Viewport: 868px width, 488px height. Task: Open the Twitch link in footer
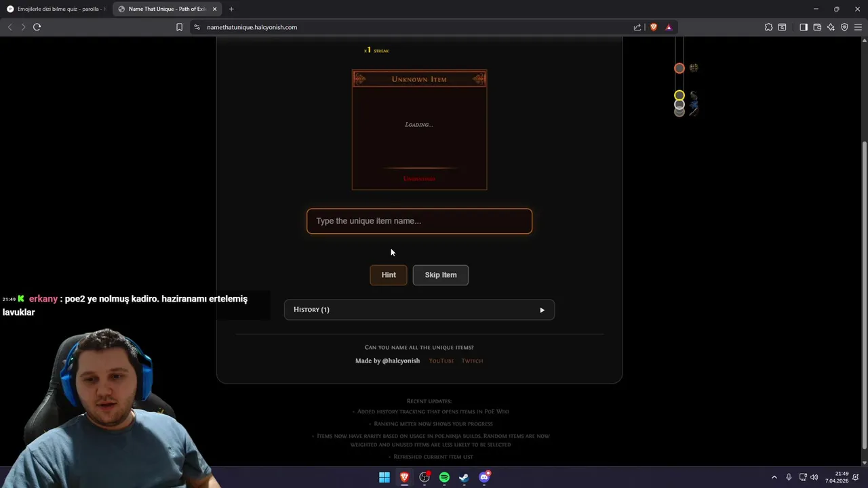tap(473, 361)
